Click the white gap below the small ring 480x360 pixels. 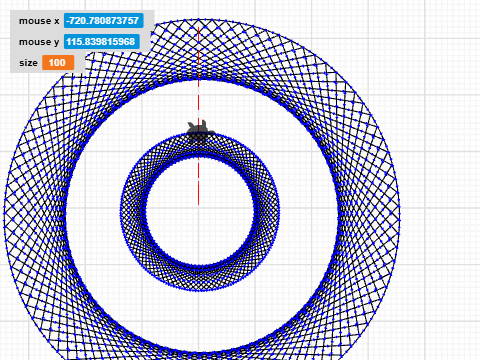point(199,317)
